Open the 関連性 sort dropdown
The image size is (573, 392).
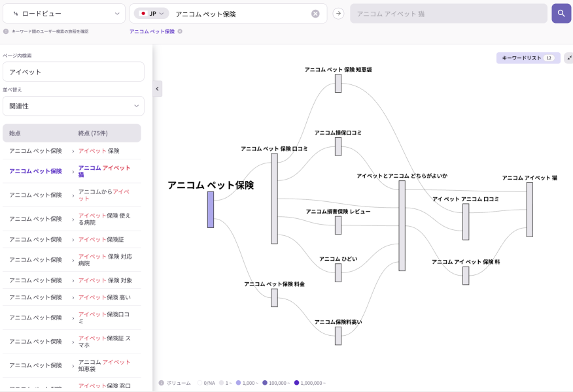pos(73,106)
